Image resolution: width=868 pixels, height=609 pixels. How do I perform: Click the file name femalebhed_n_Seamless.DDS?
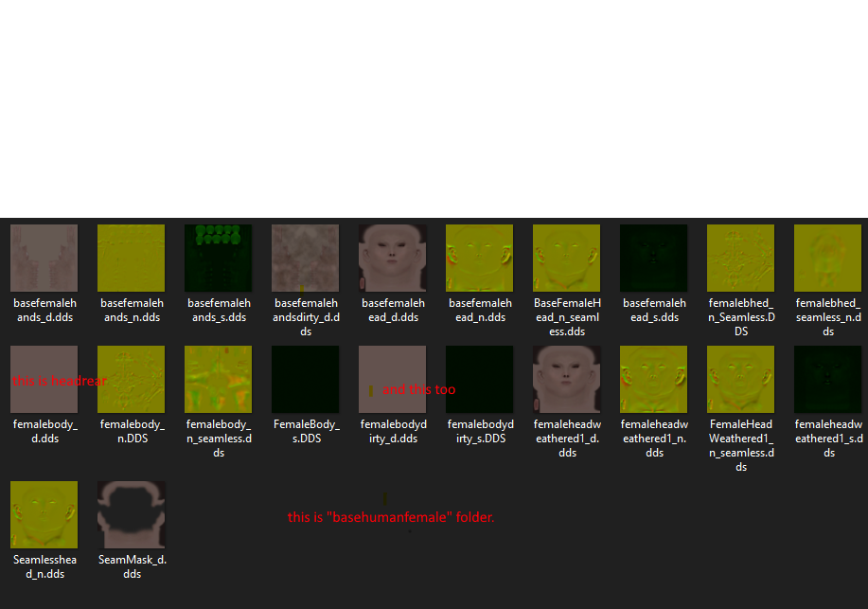[x=741, y=317]
